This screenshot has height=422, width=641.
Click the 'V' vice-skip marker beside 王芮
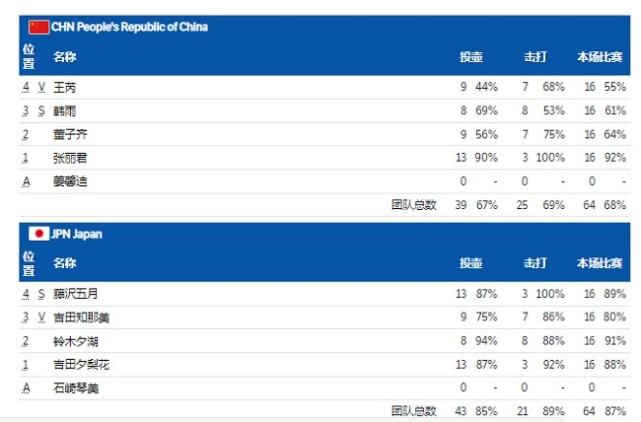[42, 87]
